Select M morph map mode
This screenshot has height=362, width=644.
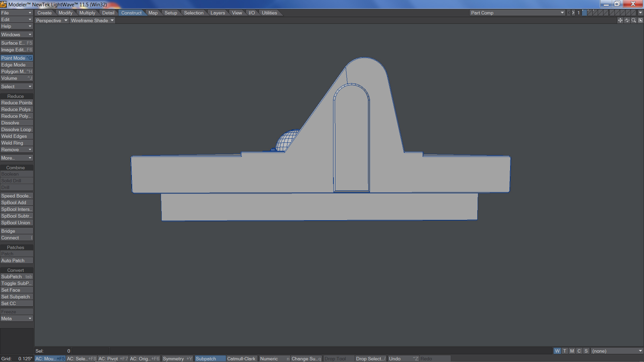[x=572, y=351]
